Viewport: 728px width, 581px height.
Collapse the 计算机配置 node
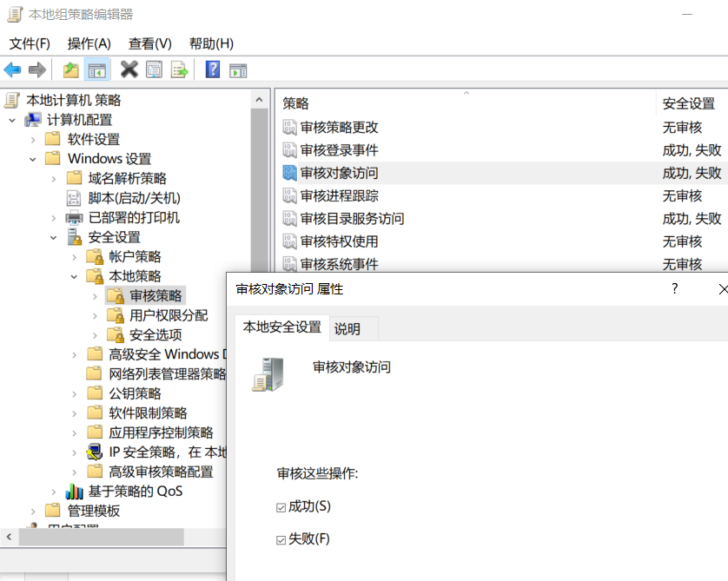coord(12,120)
